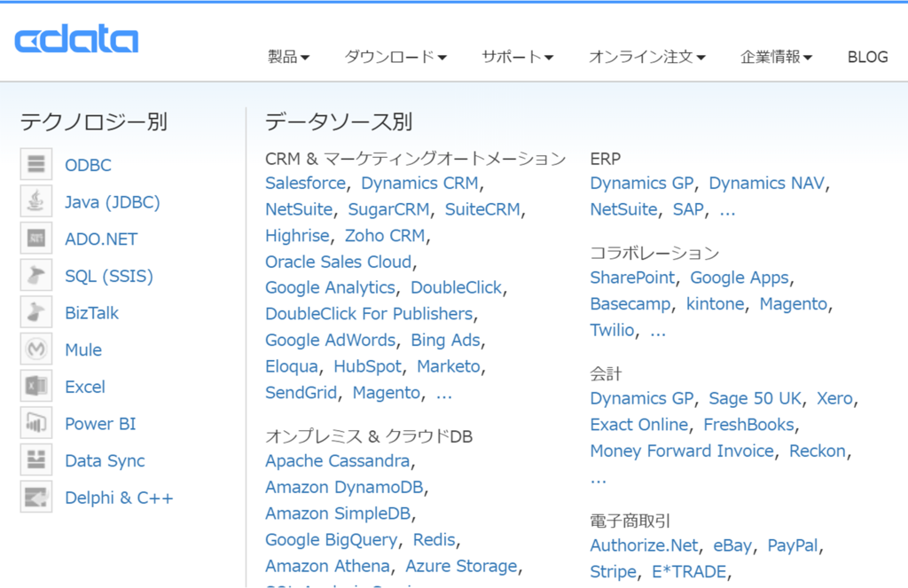The height and width of the screenshot is (588, 908).
Task: Click the Data Sync icon
Action: [35, 460]
